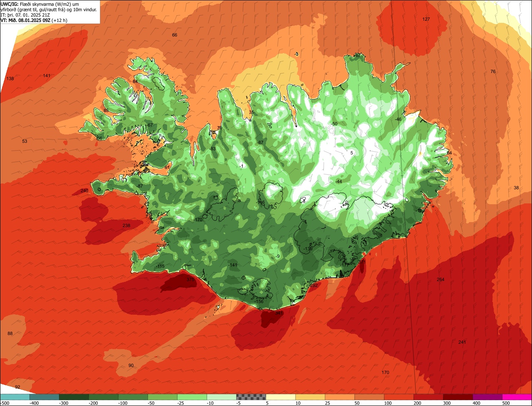The height and width of the screenshot is (406, 532).
Task: Select the palest green -10 to -5 swatch
Action: point(222,397)
